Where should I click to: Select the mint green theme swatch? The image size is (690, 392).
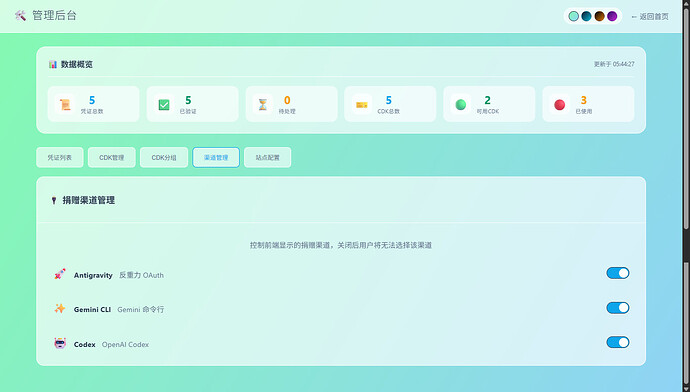573,16
